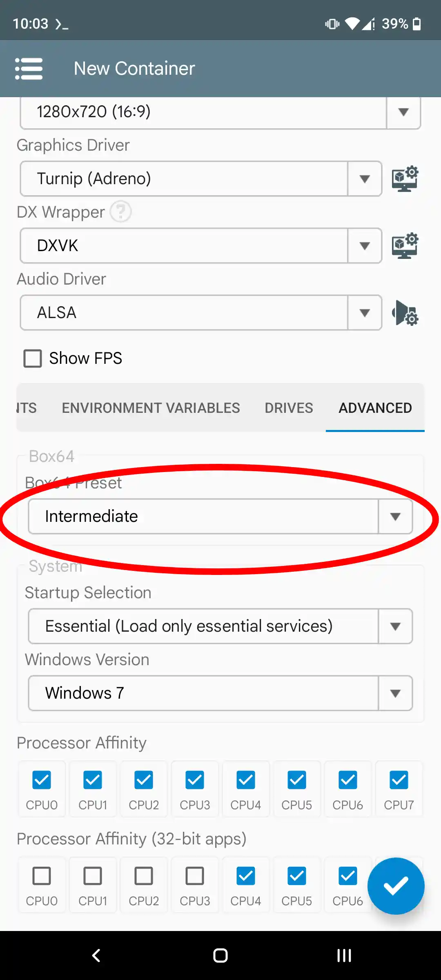Open Audio Driver settings icon
The height and width of the screenshot is (980, 441).
click(405, 313)
